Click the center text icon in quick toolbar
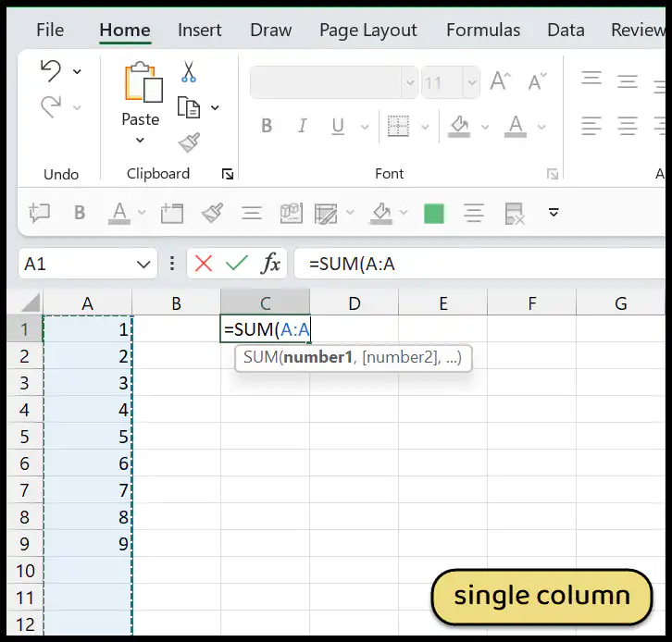This screenshot has width=672, height=642. 474,213
